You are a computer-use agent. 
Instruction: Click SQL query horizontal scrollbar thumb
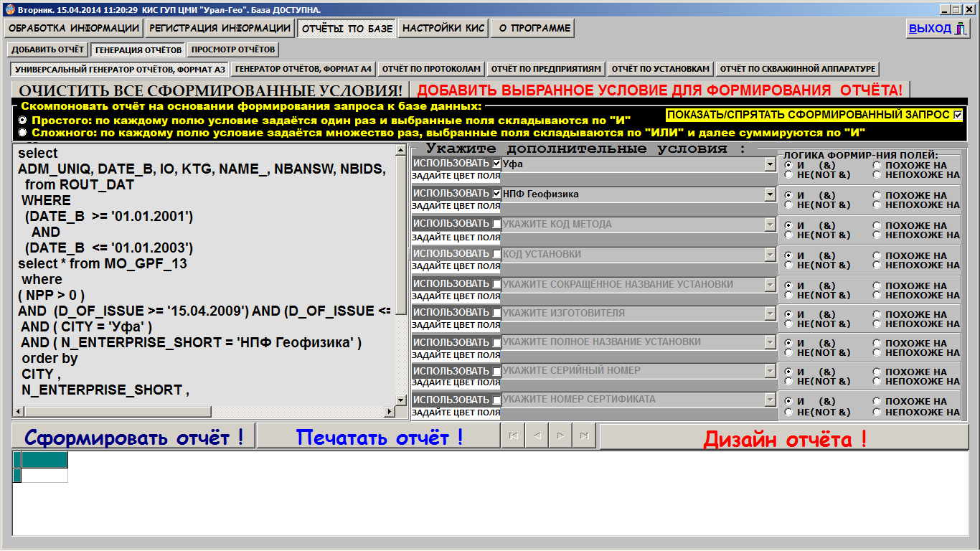pyautogui.click(x=118, y=411)
